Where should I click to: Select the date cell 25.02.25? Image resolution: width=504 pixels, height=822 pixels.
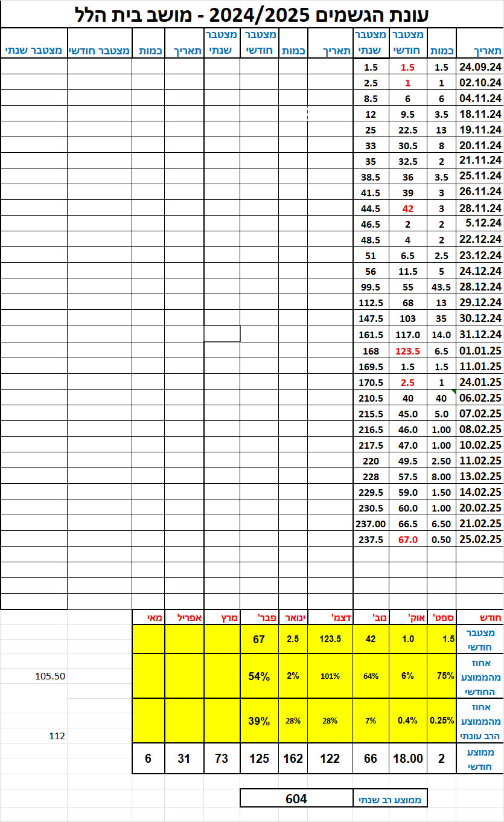click(480, 539)
